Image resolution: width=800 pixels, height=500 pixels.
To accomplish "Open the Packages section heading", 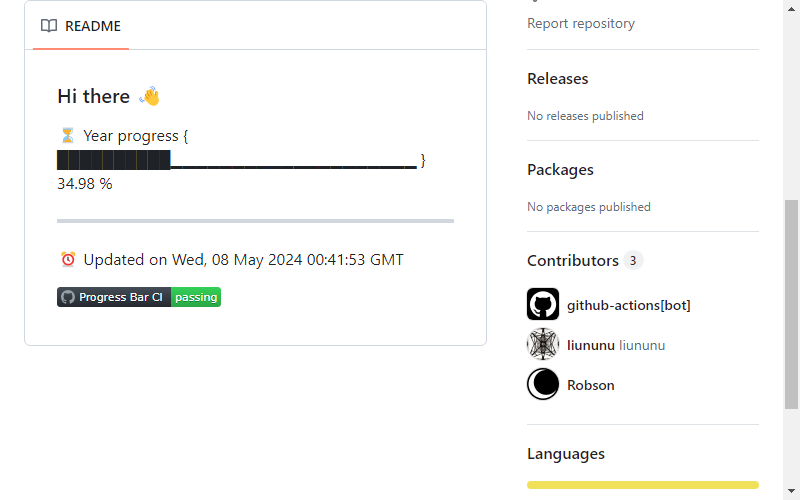I will pos(560,169).
